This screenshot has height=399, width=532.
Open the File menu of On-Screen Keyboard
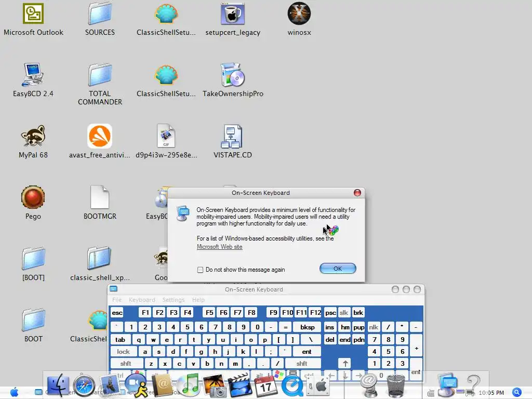tap(117, 300)
